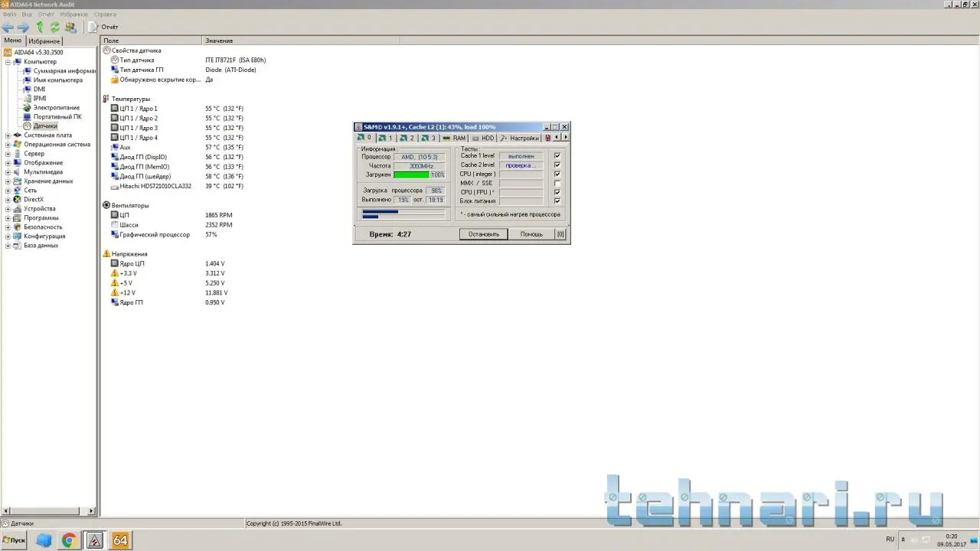Select the ЦП 1 / Ядро 1 temperature row

[139, 109]
